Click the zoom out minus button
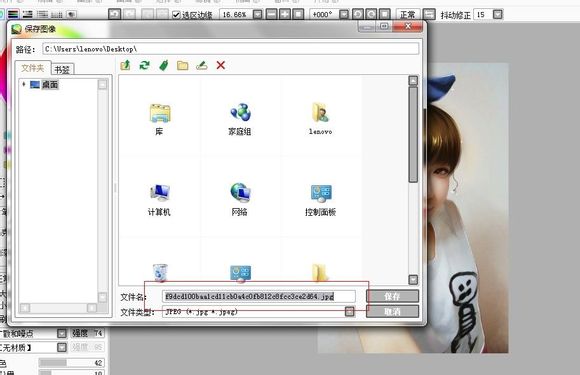This screenshot has width=580, height=375. click(x=272, y=14)
